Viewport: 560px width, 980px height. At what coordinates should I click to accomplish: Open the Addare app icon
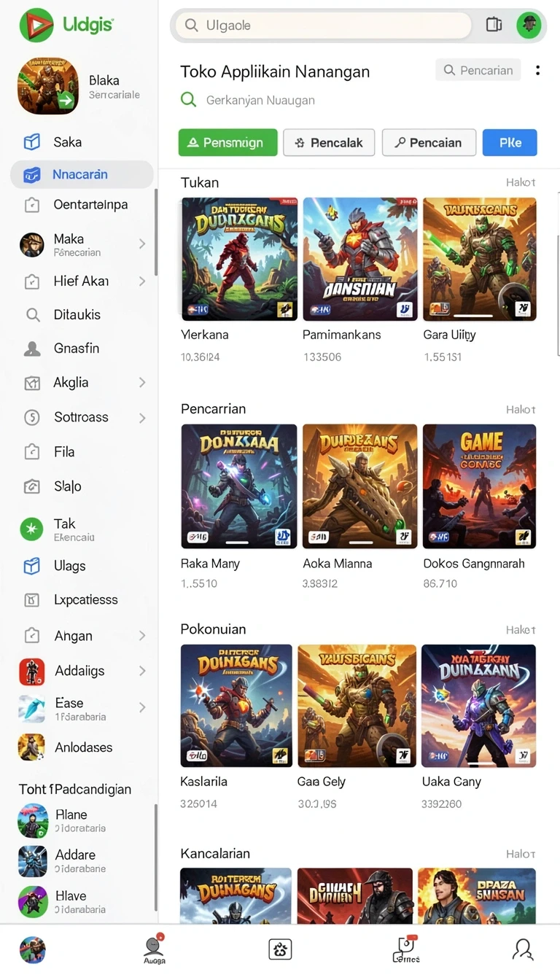point(33,861)
